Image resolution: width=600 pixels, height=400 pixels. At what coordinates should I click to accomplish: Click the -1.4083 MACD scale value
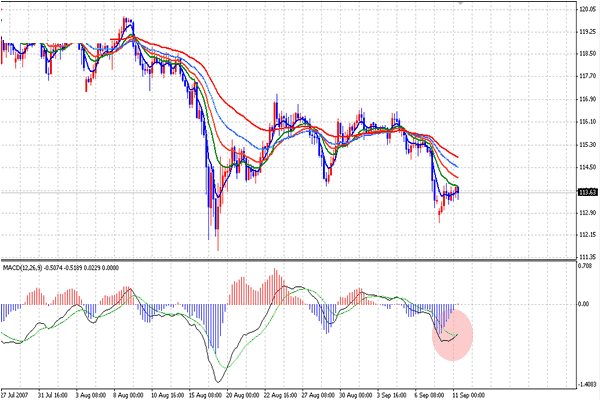click(587, 385)
